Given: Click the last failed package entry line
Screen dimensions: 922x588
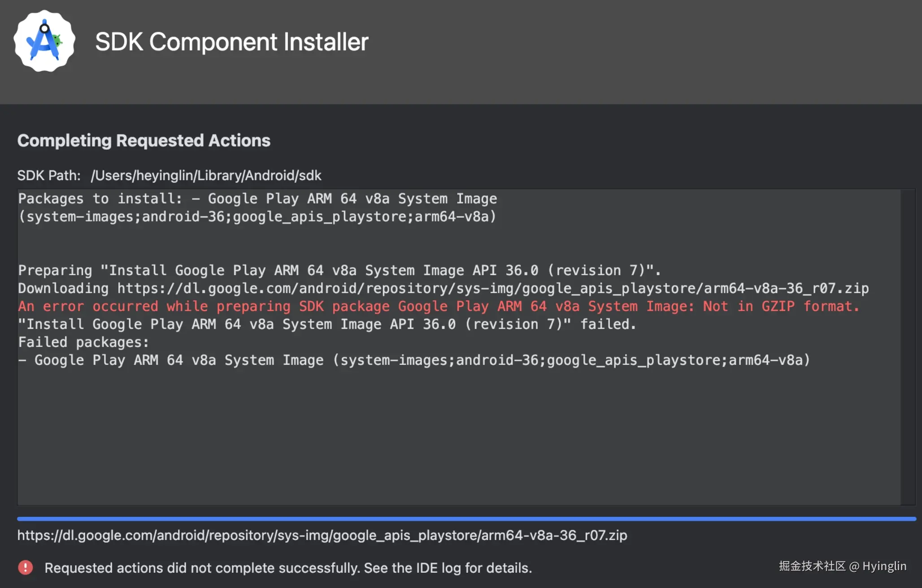Looking at the screenshot, I should [414, 360].
